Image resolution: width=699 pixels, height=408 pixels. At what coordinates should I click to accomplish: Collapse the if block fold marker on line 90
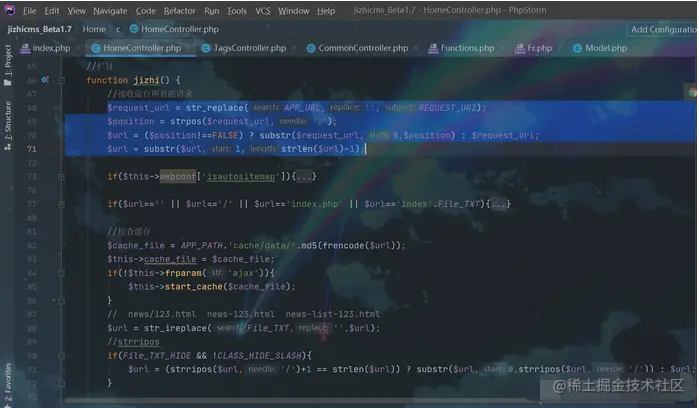[x=62, y=356]
